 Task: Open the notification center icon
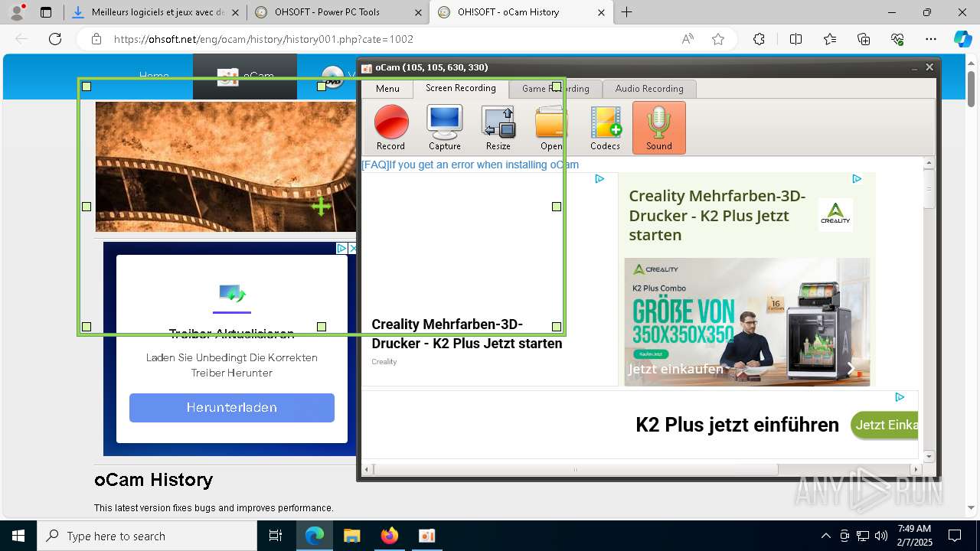point(955,536)
